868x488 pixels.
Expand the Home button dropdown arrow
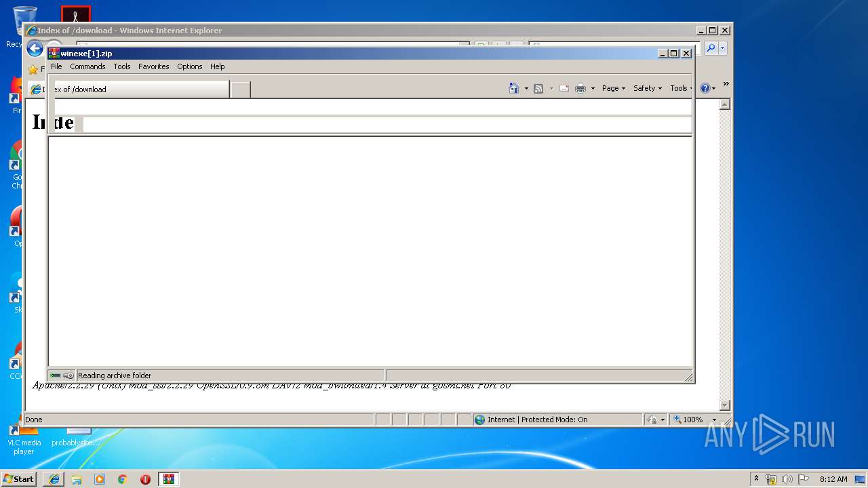pos(526,89)
